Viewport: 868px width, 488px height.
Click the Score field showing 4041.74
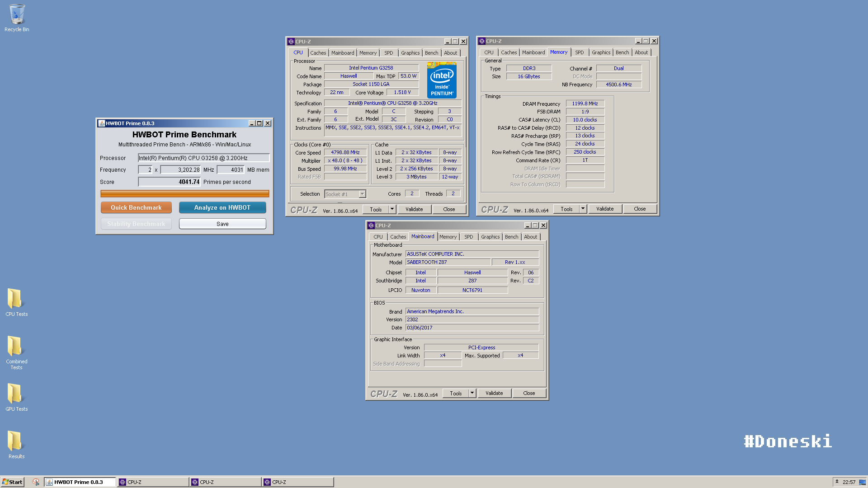coord(169,182)
